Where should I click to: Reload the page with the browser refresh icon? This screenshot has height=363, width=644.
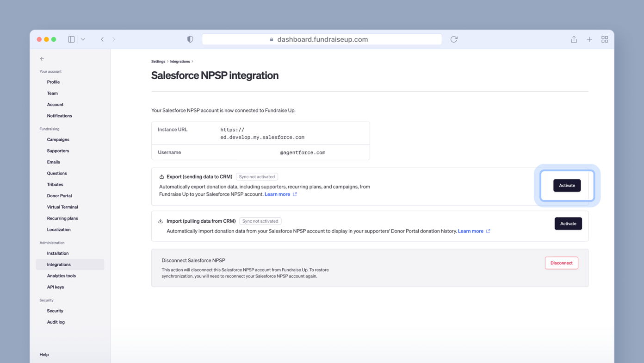tap(453, 39)
